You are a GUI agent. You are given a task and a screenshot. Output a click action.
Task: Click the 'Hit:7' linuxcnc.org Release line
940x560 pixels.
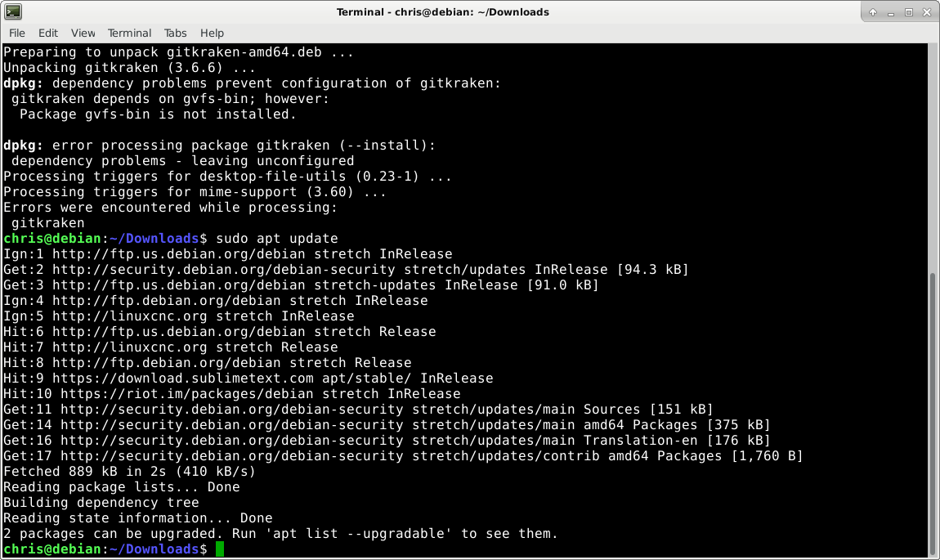pyautogui.click(x=170, y=347)
